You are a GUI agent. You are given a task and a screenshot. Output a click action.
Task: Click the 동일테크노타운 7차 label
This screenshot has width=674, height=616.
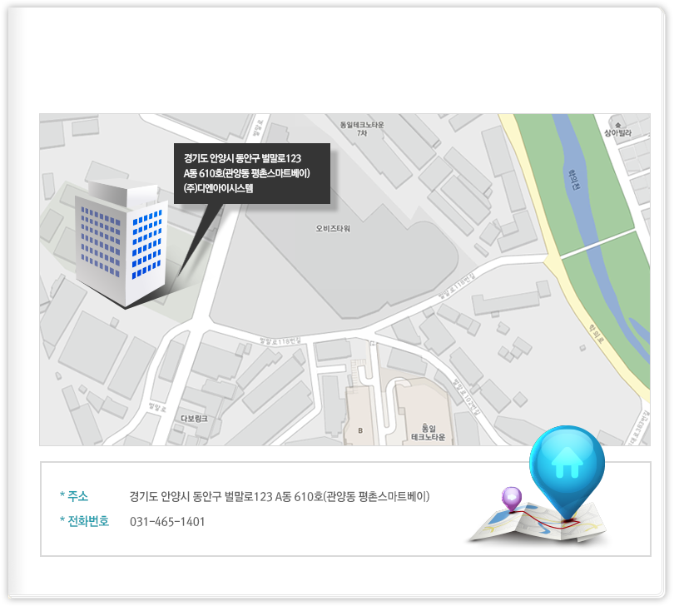pos(361,128)
